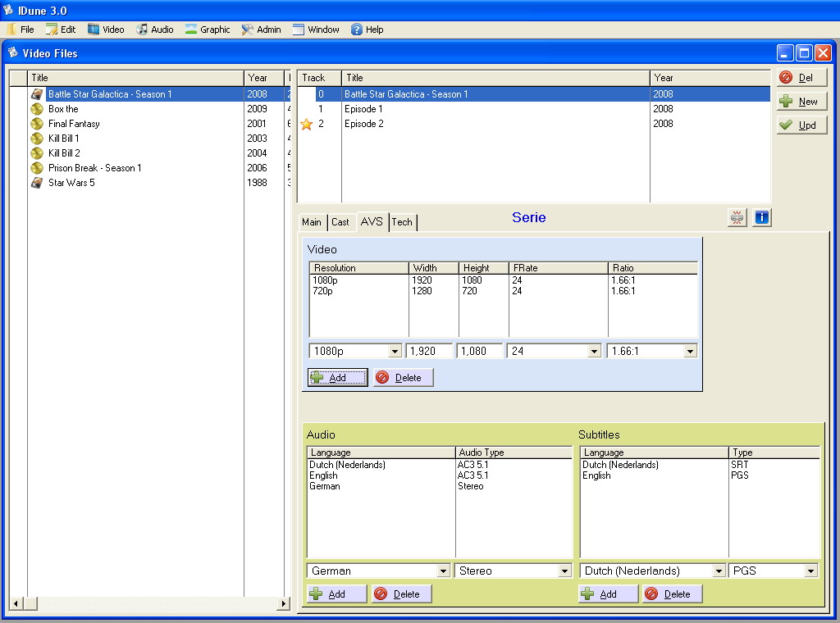Image resolution: width=840 pixels, height=623 pixels.
Task: Select the AVS tab
Action: point(372,221)
